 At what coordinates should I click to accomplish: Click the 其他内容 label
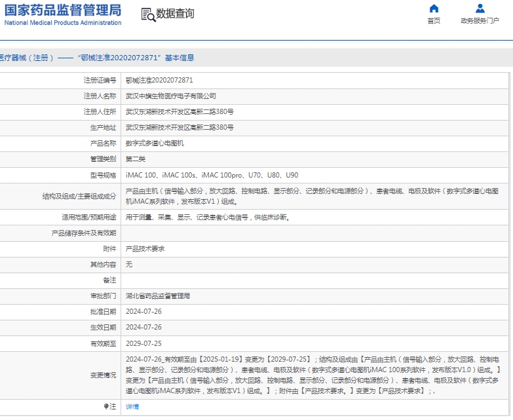point(103,264)
